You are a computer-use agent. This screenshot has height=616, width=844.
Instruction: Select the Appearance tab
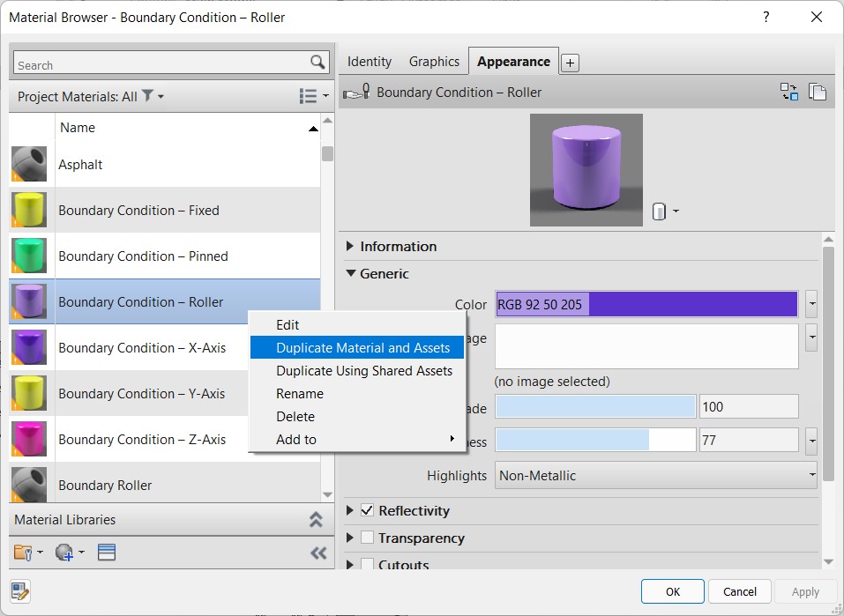513,62
